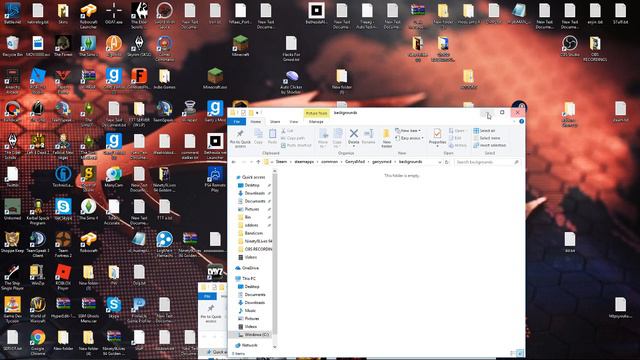Switch to the View ribbon tab
The image size is (640, 360).
(293, 122)
